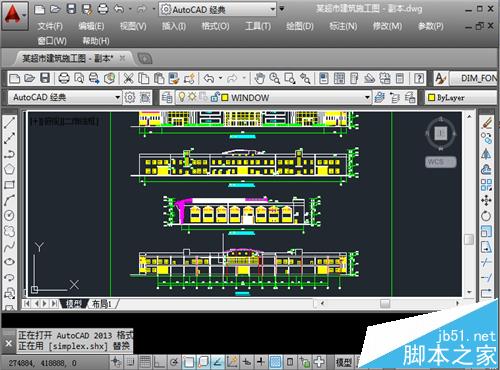Click the Help question mark icon
This screenshot has width=500, height=370.
pos(419,79)
